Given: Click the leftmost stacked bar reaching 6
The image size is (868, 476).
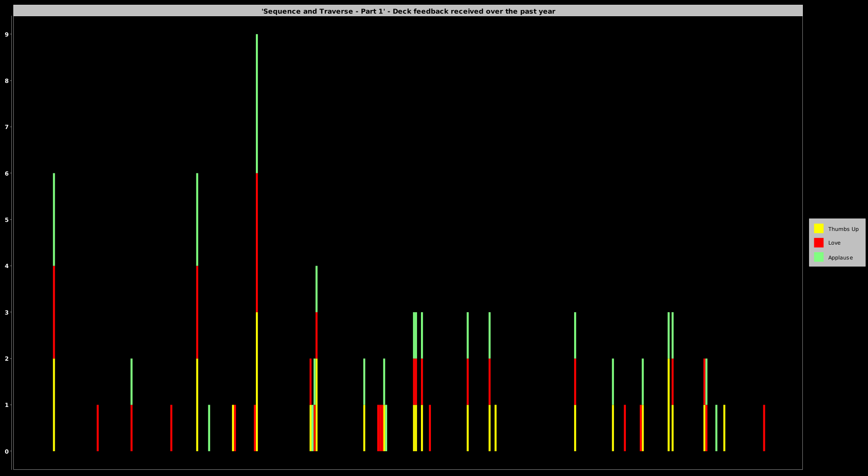Looking at the screenshot, I should click(x=54, y=312).
